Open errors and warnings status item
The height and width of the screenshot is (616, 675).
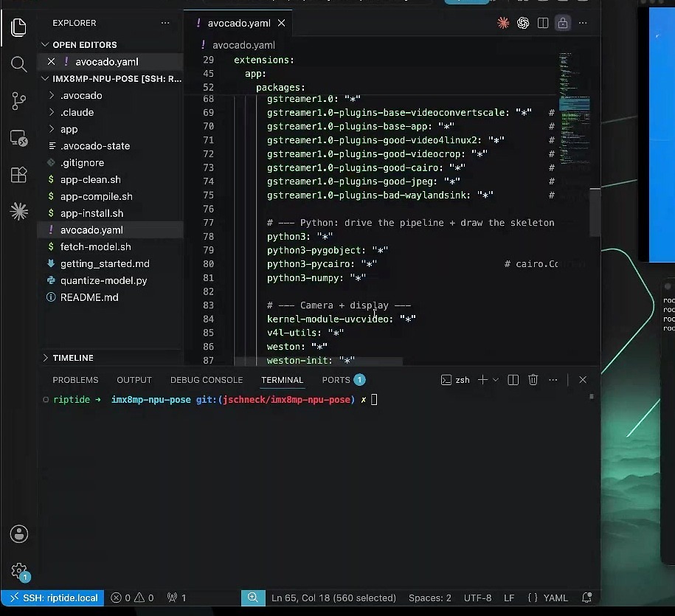(132, 598)
